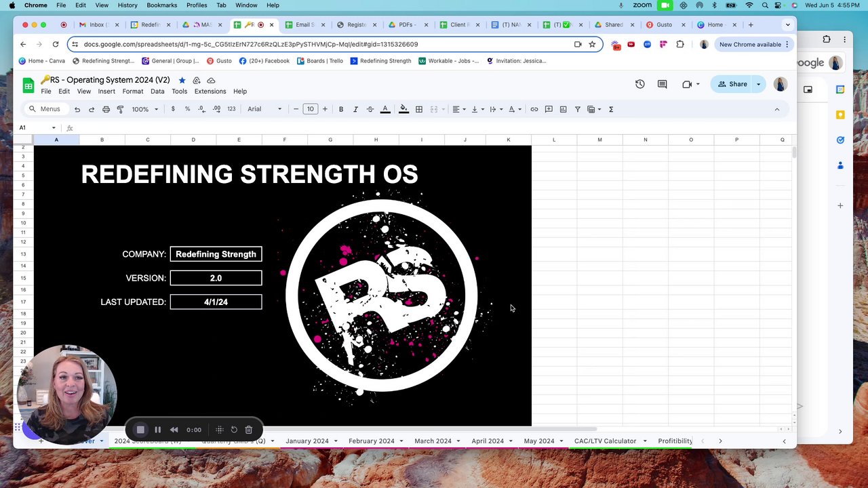868x488 pixels.
Task: Activate the paint format tool
Action: [x=120, y=109]
